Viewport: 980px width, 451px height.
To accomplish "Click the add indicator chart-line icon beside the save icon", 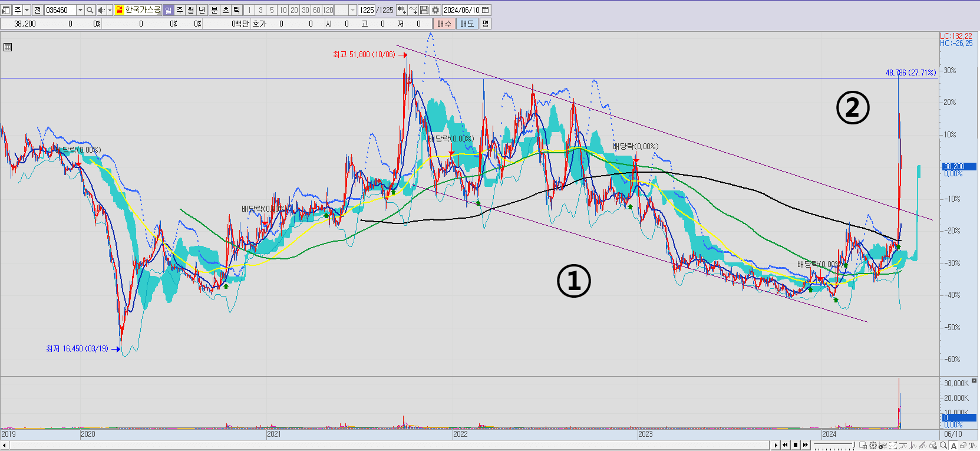I will 413,10.
